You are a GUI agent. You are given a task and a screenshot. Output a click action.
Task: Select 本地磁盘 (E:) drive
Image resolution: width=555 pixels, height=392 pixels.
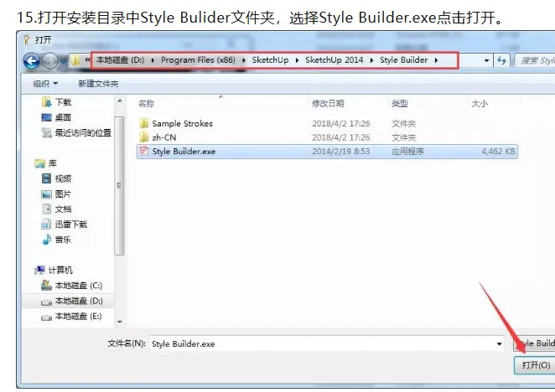(x=79, y=317)
